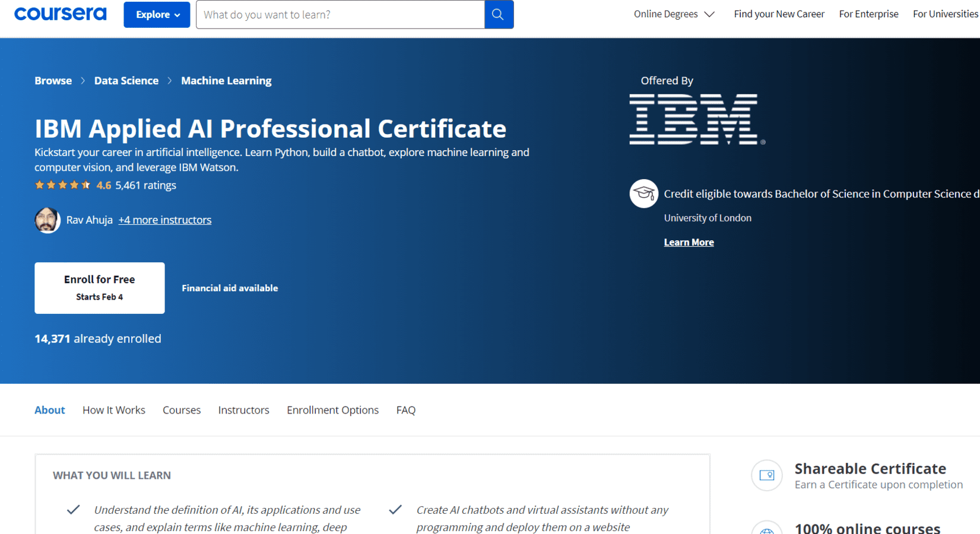Image resolution: width=980 pixels, height=534 pixels.
Task: Click the half-filled fifth rating star
Action: click(x=87, y=185)
